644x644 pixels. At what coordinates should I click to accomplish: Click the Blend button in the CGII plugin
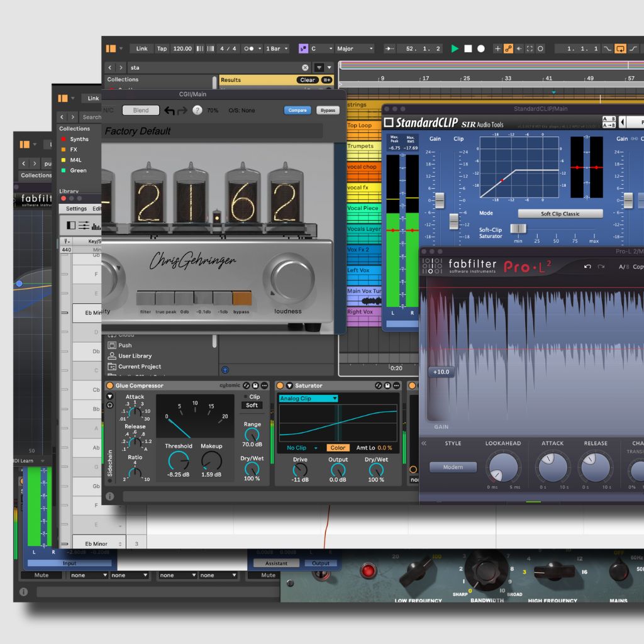[141, 111]
